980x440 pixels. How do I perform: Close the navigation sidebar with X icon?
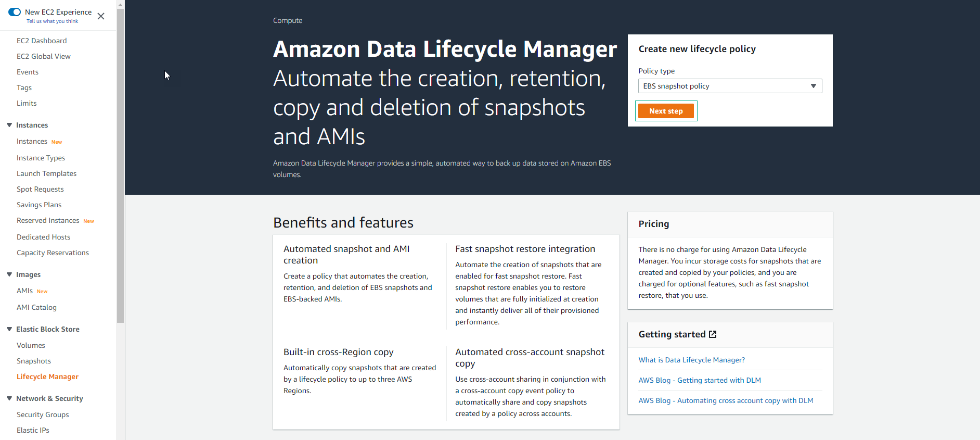click(x=101, y=16)
